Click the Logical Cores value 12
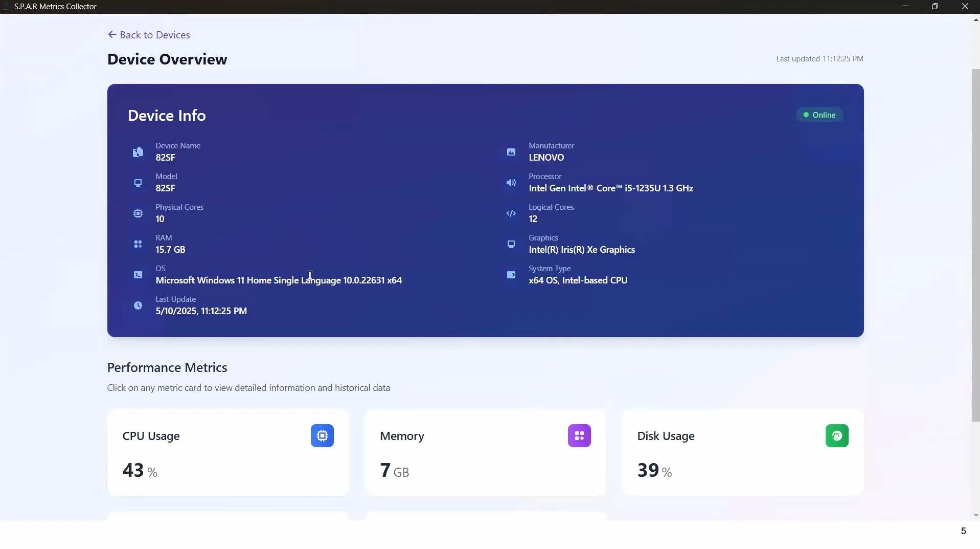Image resolution: width=980 pixels, height=549 pixels. [x=533, y=219]
